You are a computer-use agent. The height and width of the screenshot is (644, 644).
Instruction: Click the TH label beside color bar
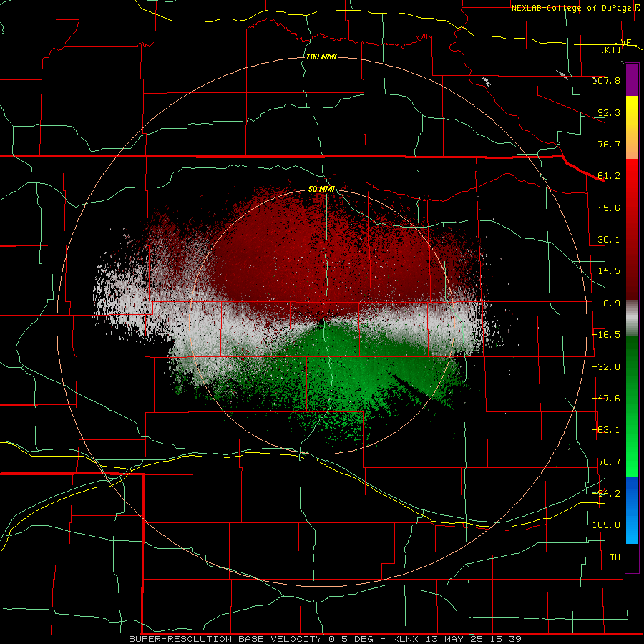615,557
